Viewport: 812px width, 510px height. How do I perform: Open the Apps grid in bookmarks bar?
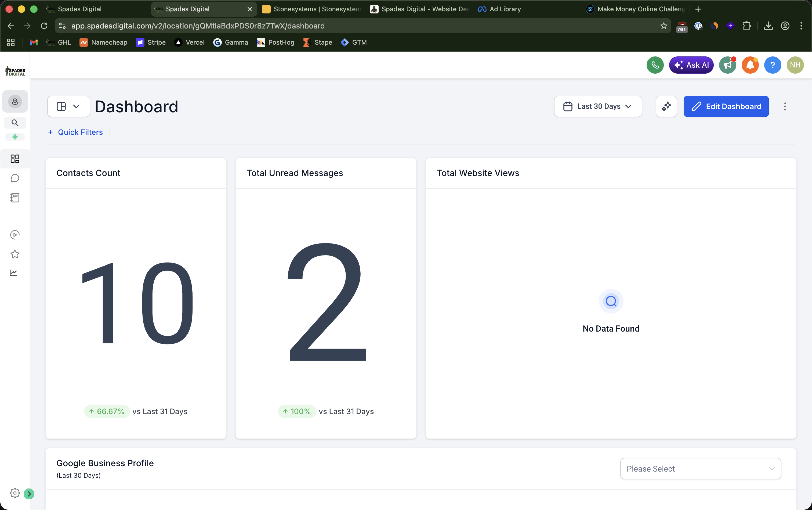(x=11, y=42)
